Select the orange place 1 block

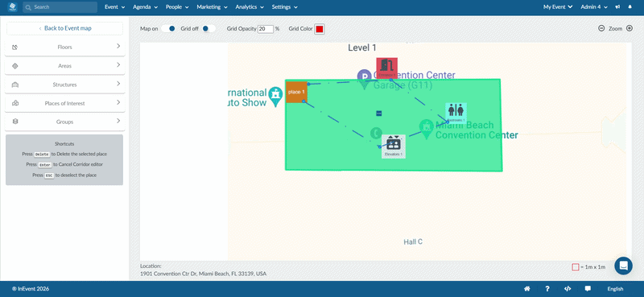[x=296, y=92]
